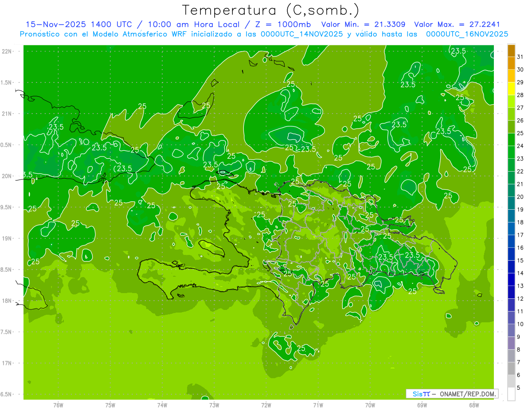Pick the yellow swatch between 28 and 29

[511, 89]
